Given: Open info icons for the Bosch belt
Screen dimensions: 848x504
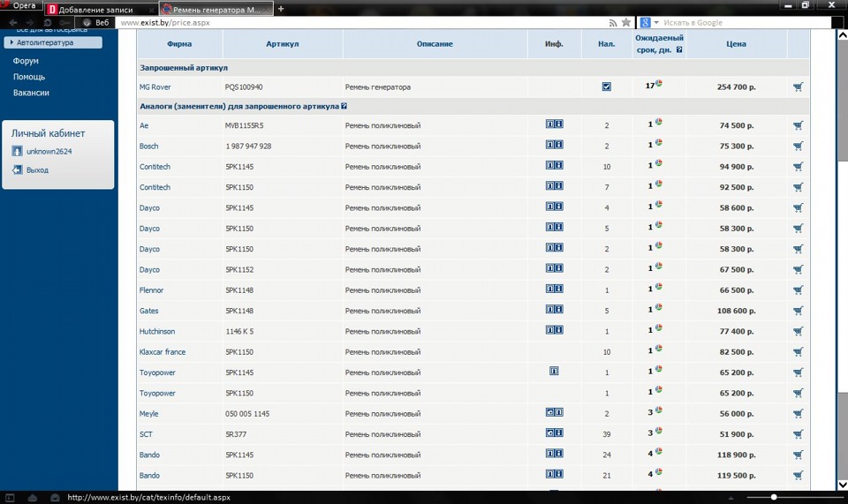Looking at the screenshot, I should tap(555, 144).
